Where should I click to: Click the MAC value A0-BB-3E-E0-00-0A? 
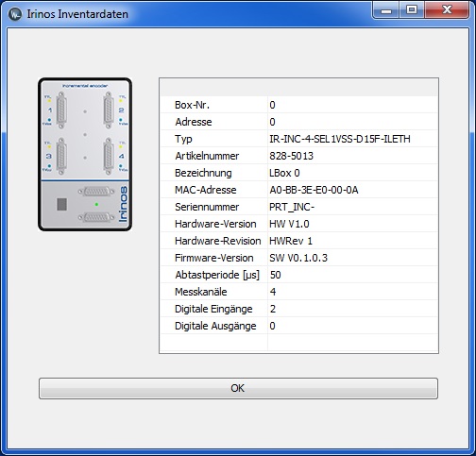tap(314, 190)
